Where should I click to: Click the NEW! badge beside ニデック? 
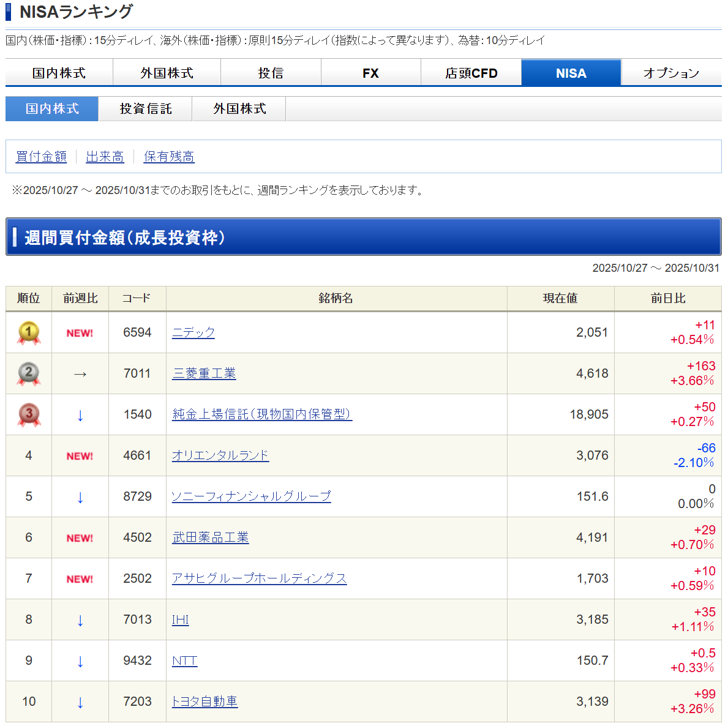pyautogui.click(x=80, y=333)
